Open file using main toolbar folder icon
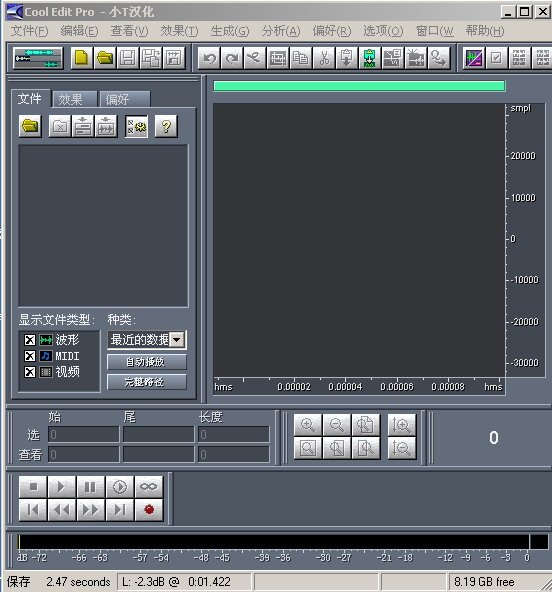 click(105, 58)
